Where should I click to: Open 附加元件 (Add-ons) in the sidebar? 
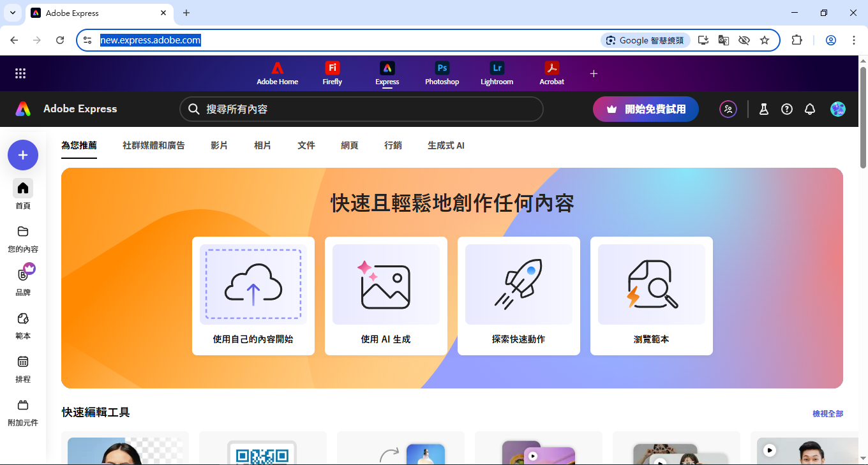[x=23, y=411]
